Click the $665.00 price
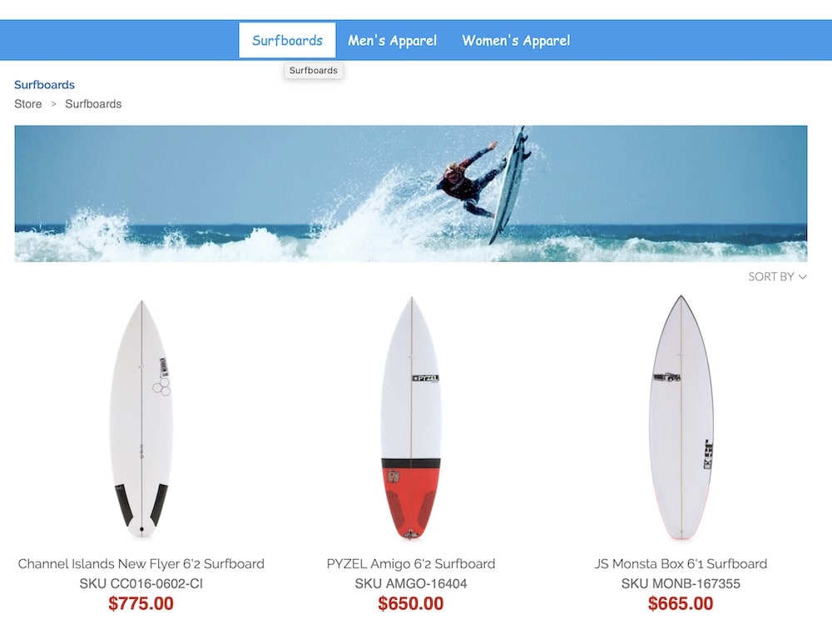Screen dimensions: 832x644 (x=681, y=604)
